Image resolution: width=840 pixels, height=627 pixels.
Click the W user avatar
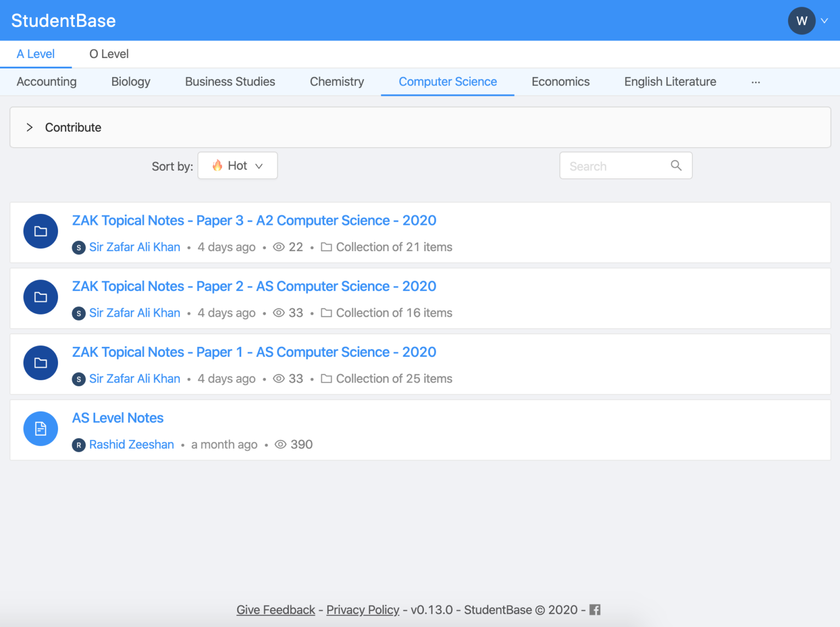[x=801, y=21]
